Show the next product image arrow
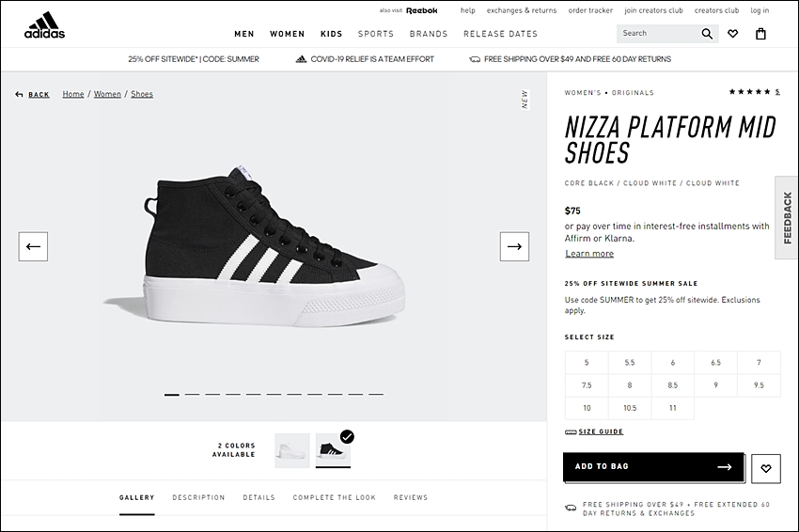This screenshot has height=532, width=799. coord(514,246)
